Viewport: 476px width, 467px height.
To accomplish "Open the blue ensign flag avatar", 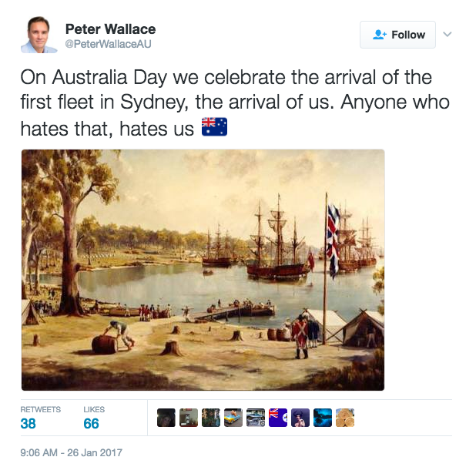I will pos(278,418).
